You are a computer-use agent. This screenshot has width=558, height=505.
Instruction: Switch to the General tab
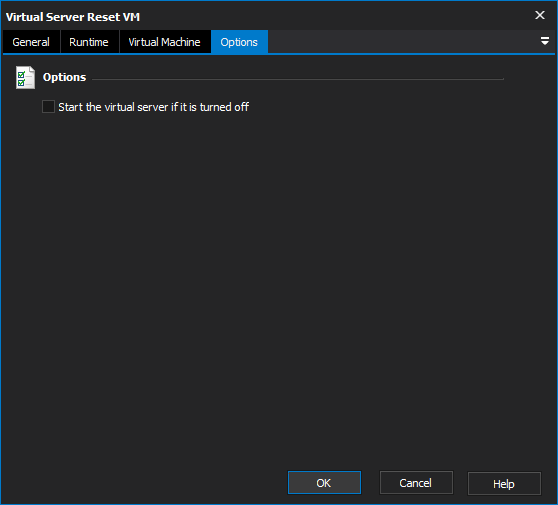point(31,42)
